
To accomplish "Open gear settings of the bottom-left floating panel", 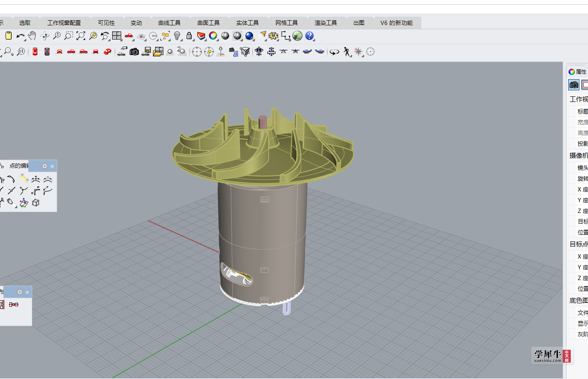I will (x=19, y=292).
